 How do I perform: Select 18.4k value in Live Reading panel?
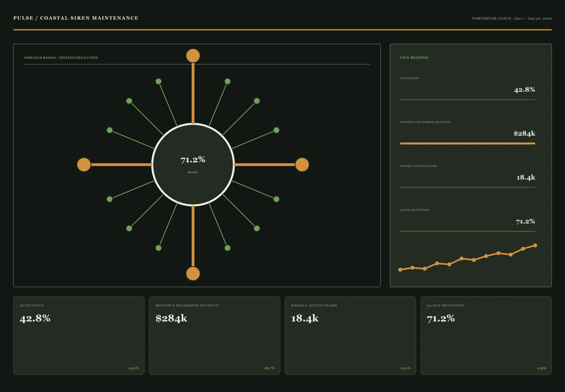(526, 177)
